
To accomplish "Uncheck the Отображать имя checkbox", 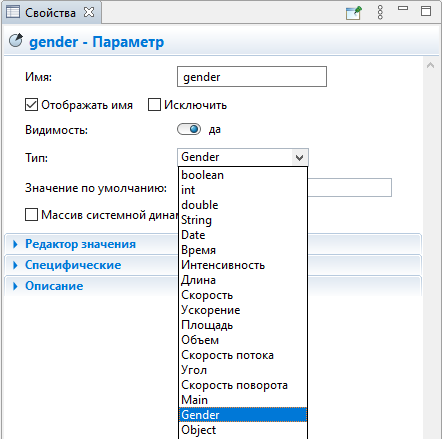I will pos(31,105).
